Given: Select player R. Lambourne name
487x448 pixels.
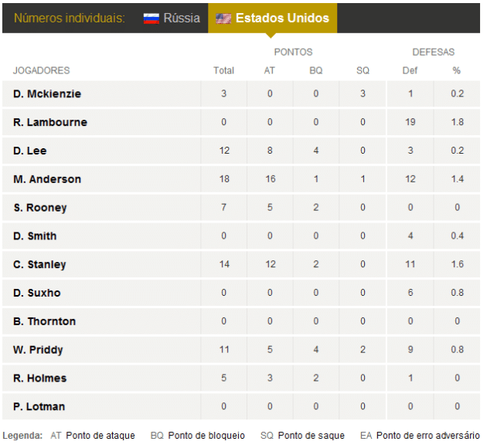Looking at the screenshot, I should 50,122.
